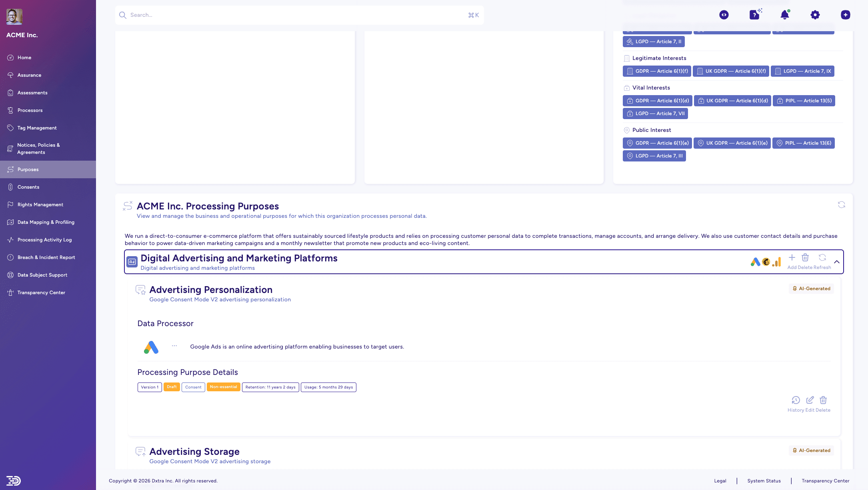Select GDPR Article 6(1)(f) legitimate interests tag

[x=657, y=71]
